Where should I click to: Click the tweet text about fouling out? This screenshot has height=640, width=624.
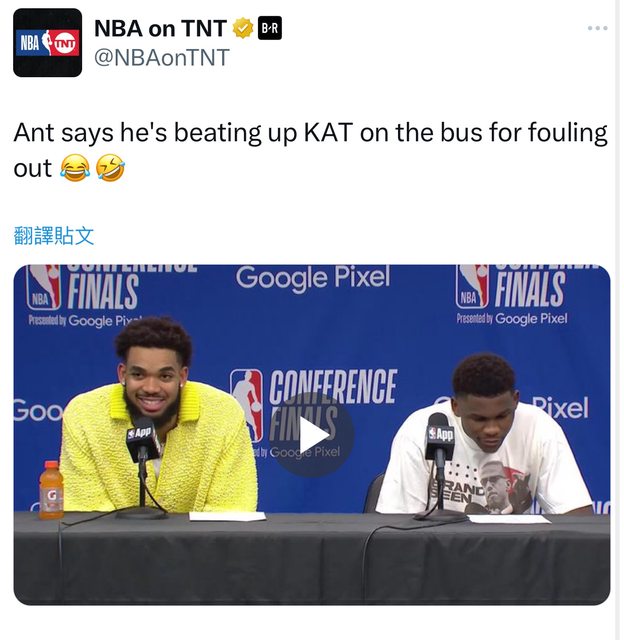[310, 150]
